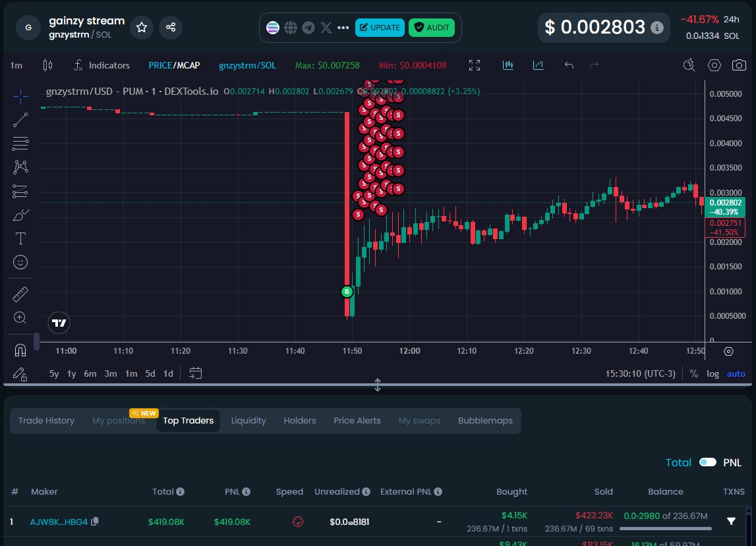Undo last chart action

pyautogui.click(x=569, y=65)
